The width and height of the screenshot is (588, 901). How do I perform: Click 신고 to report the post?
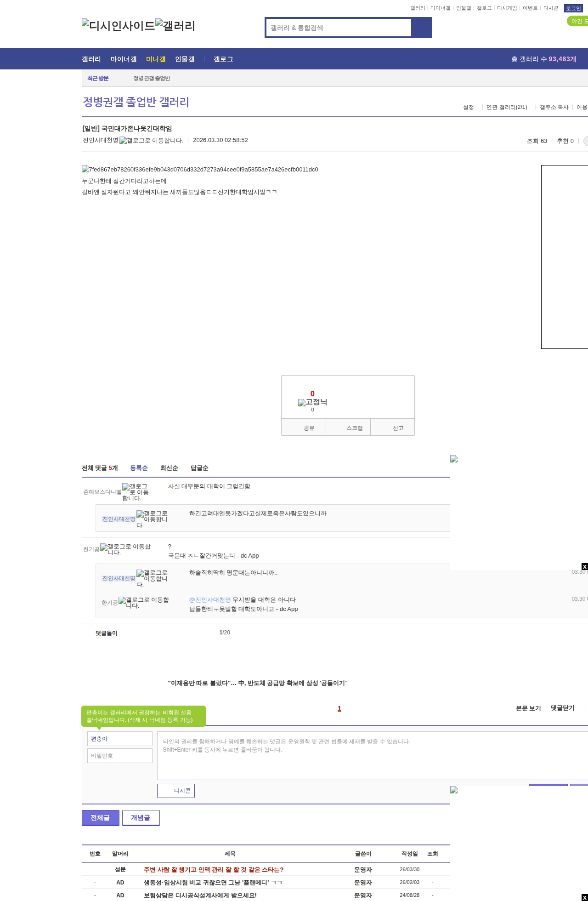pyautogui.click(x=393, y=428)
